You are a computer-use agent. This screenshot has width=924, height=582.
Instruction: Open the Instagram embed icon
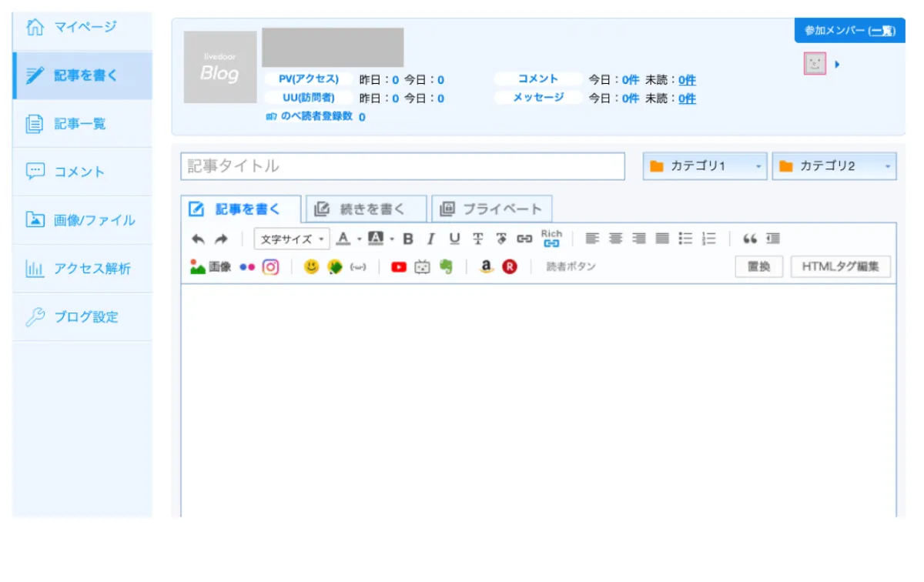270,266
